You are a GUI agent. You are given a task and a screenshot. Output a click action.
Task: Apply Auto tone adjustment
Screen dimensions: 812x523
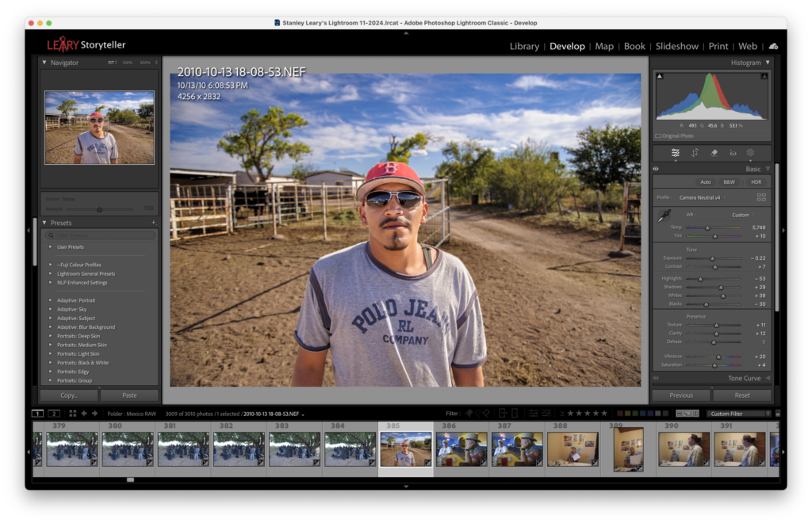coord(705,182)
